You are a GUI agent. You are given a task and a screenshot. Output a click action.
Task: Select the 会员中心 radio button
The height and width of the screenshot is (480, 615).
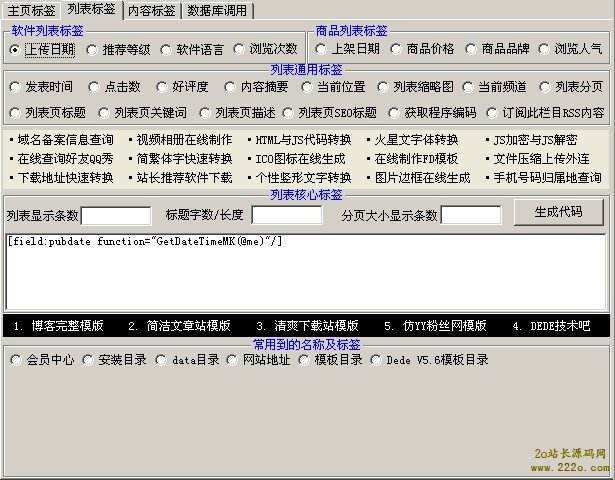pos(16,360)
